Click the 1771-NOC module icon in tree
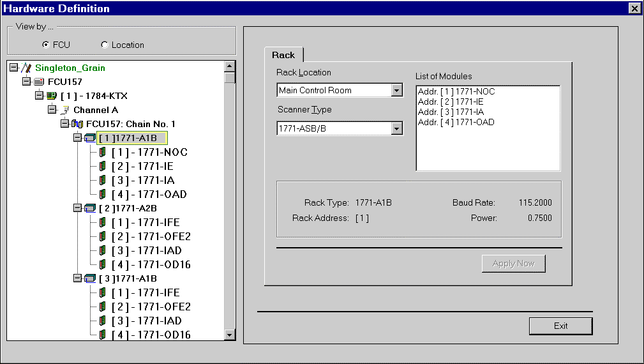This screenshot has height=364, width=644. tap(102, 152)
